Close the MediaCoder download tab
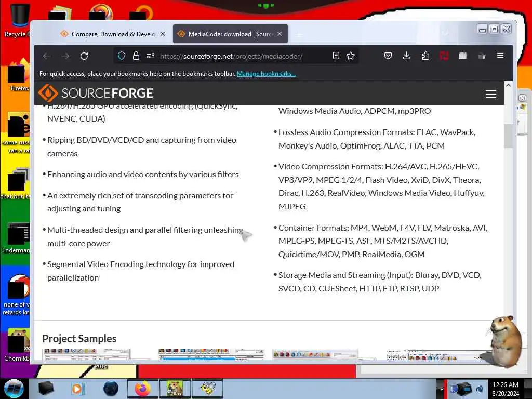The image size is (532, 399). [x=280, y=34]
